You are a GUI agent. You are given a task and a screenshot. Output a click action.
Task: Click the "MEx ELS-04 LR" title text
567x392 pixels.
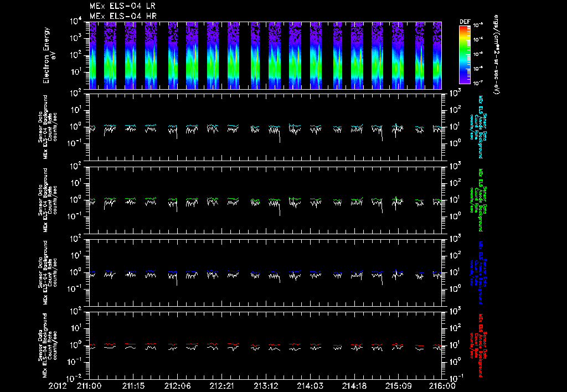click(x=122, y=6)
